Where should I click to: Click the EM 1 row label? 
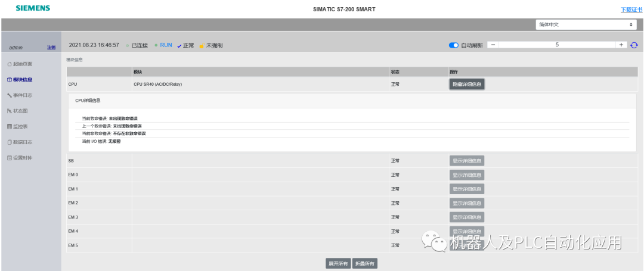coord(73,189)
